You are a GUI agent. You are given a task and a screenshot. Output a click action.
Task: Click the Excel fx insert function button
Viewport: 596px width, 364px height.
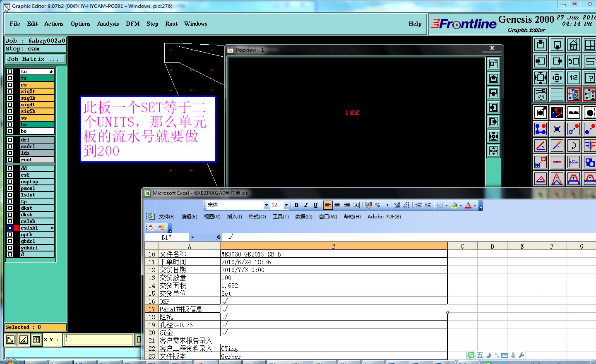[x=219, y=237]
